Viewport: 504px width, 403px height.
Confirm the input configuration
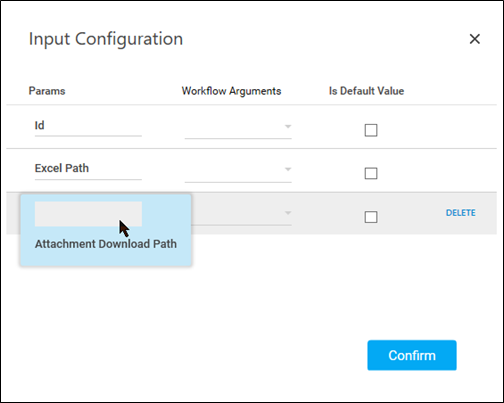point(412,355)
